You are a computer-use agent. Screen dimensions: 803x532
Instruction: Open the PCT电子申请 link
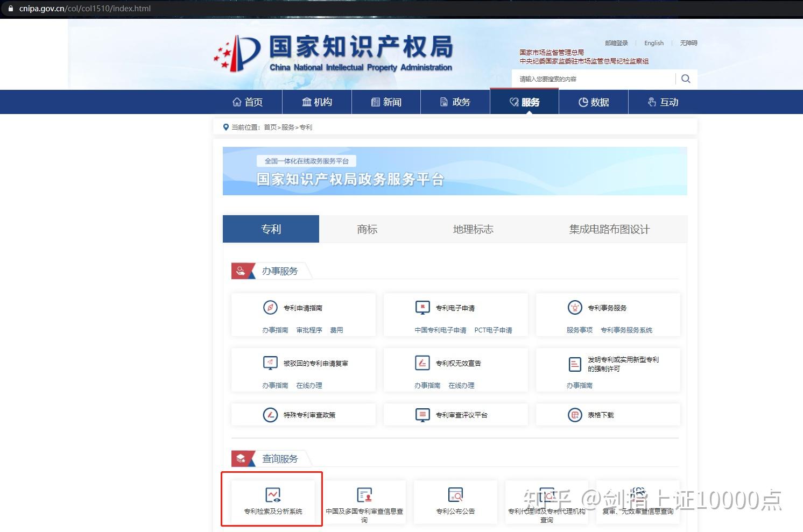coord(493,330)
